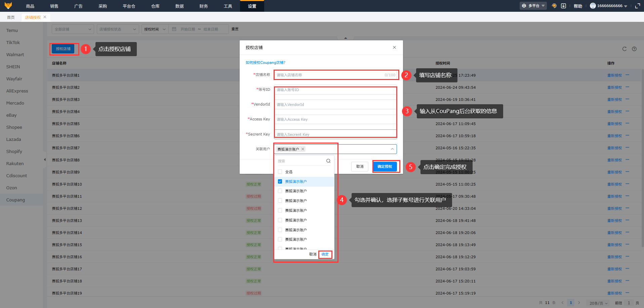Open the 财务 top menu

tap(203, 6)
